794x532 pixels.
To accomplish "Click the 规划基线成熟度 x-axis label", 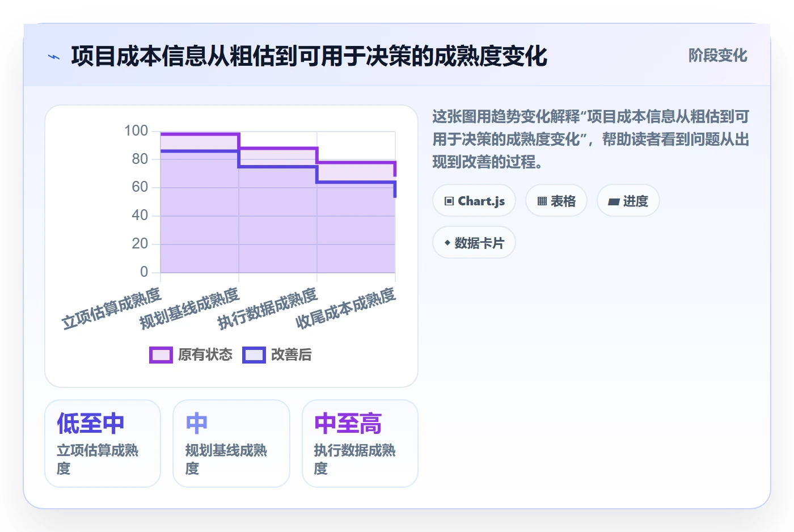I will [x=190, y=309].
